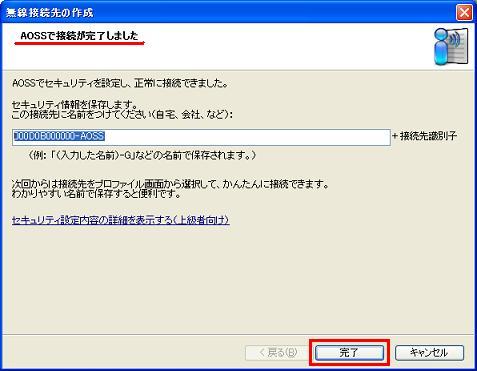The width and height of the screenshot is (477, 371).
Task: Click the greyed-out 戻る(B) back button
Action: [x=277, y=352]
